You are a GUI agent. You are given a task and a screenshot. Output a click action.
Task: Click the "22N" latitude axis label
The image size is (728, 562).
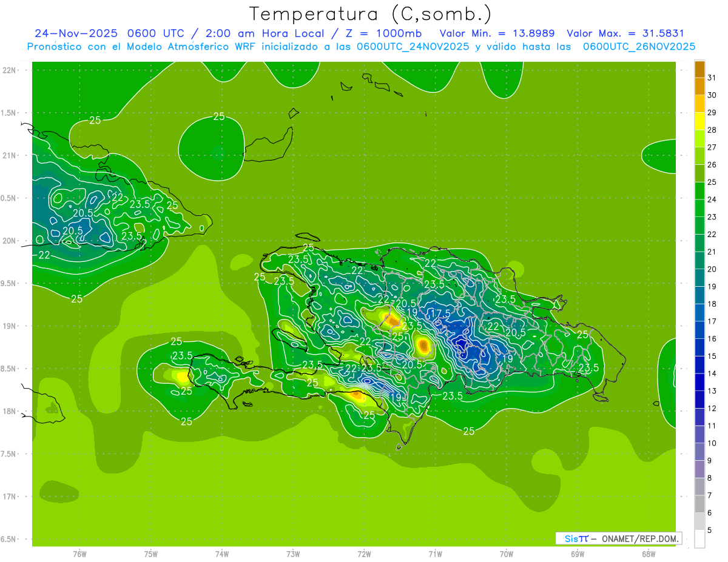tap(9, 70)
